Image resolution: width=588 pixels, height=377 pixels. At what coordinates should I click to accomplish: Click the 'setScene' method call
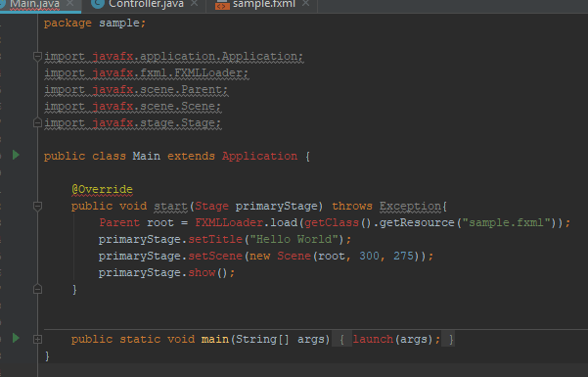[x=215, y=257]
